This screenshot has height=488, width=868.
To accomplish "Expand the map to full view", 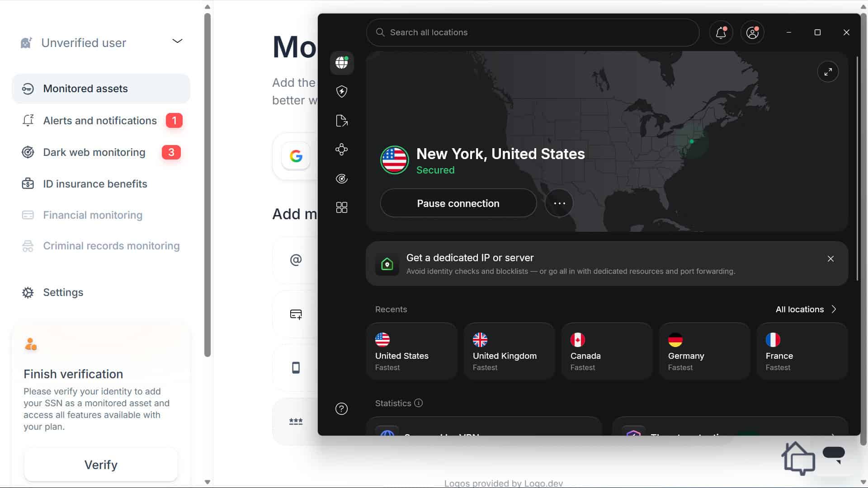I will 828,71.
